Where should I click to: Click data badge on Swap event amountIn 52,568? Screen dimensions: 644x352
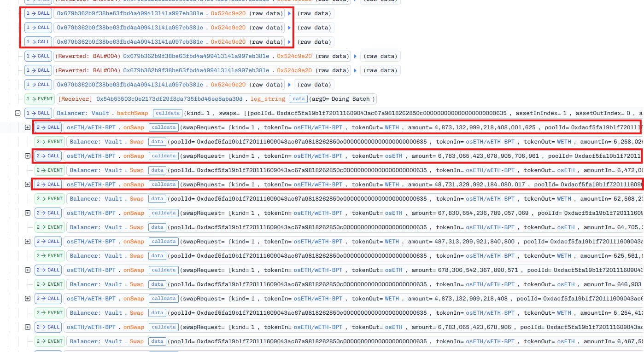[157, 199]
